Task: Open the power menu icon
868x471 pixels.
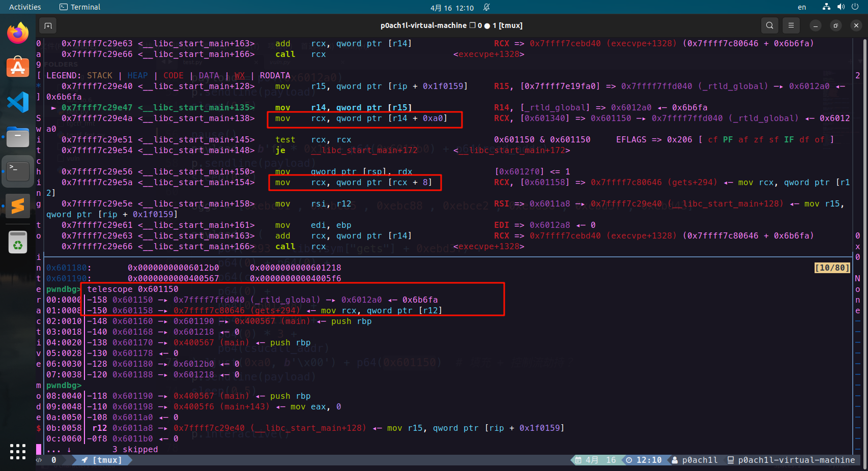Action: pyautogui.click(x=855, y=7)
